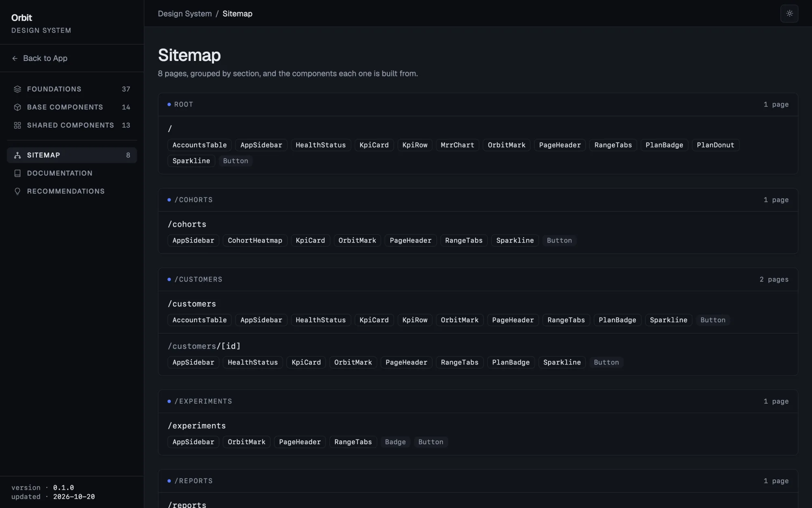Click the Documentation book icon

17,173
